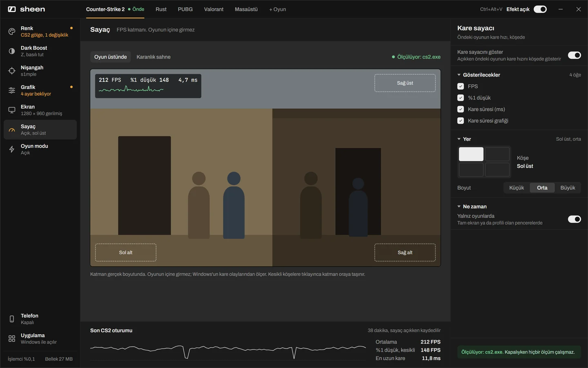Click the sheen logo icon

coord(12,9)
